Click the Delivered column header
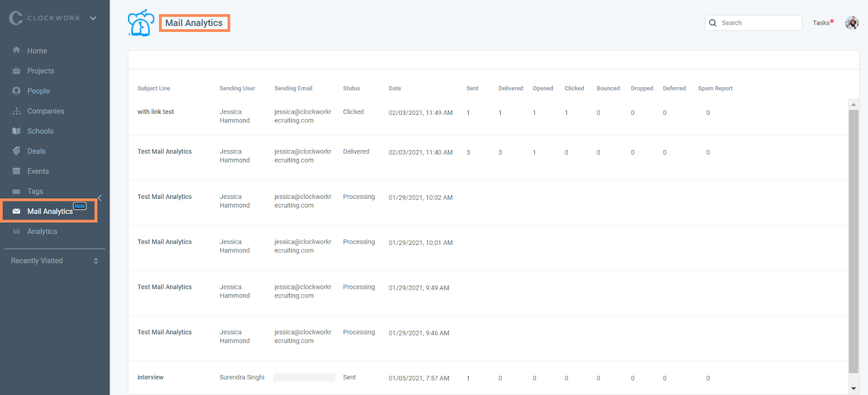The width and height of the screenshot is (868, 395). click(x=511, y=88)
